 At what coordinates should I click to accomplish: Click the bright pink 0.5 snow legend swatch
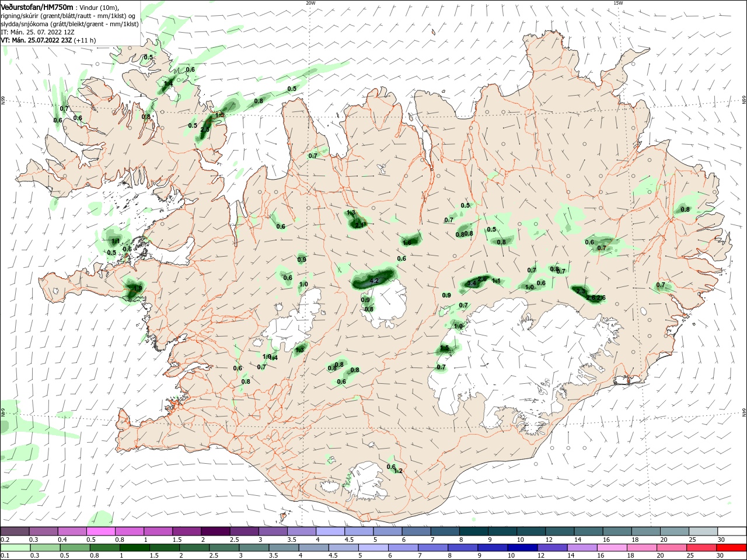[101, 531]
